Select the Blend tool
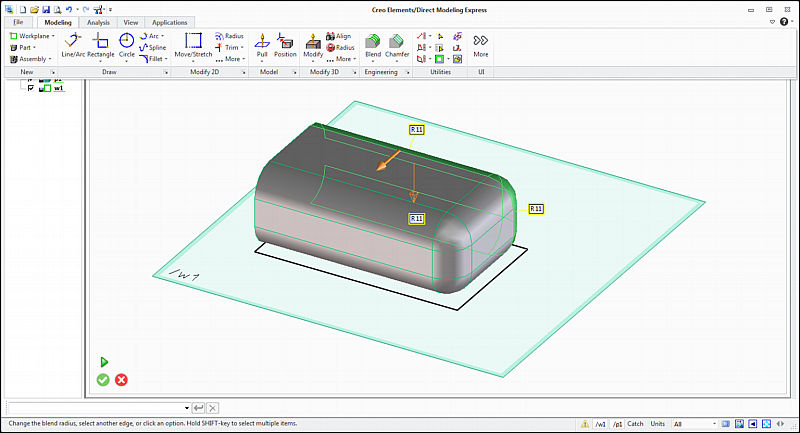This screenshot has width=800, height=433. [373, 45]
